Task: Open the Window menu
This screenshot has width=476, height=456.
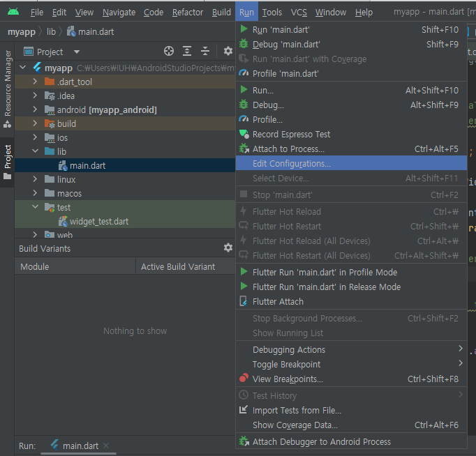Action: (x=331, y=12)
